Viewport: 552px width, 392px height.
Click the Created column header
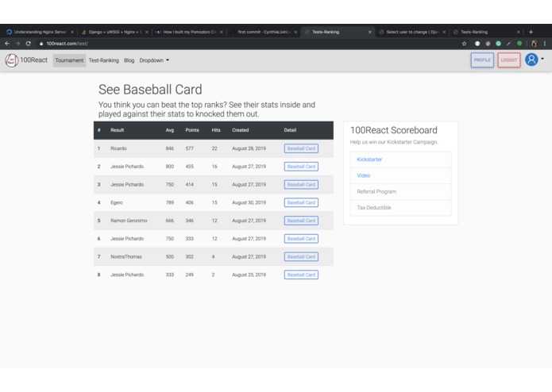[x=241, y=130]
